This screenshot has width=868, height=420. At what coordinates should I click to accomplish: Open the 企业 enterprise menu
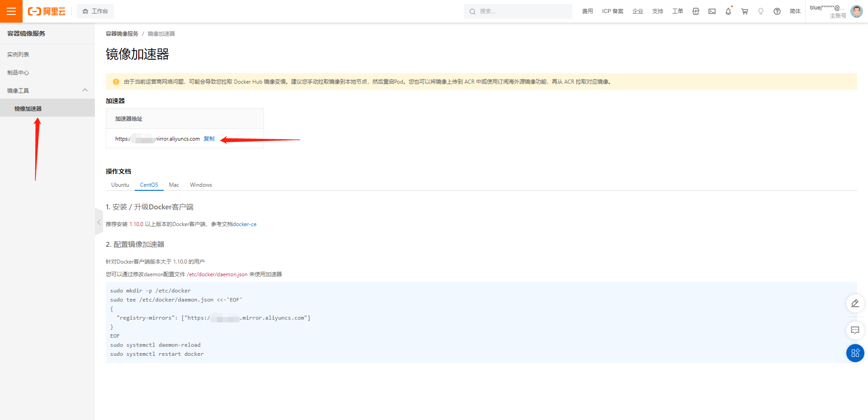(637, 11)
